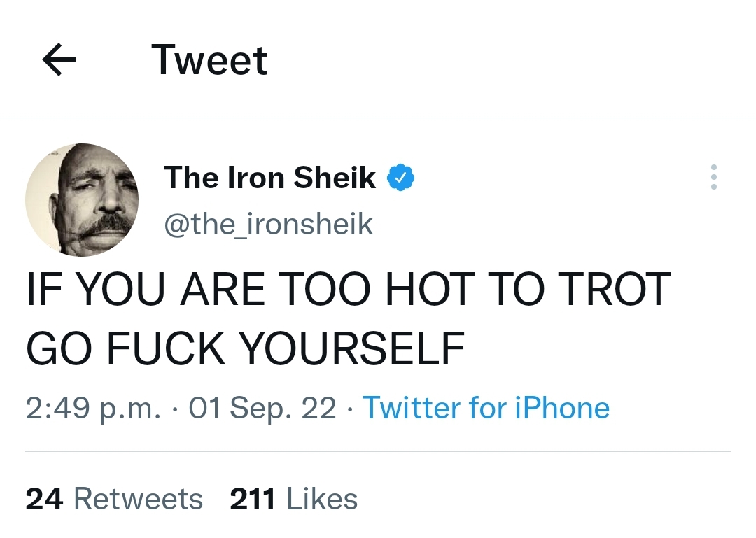Click the word Likes
Viewport: 756px width, 538px height.
point(322,499)
